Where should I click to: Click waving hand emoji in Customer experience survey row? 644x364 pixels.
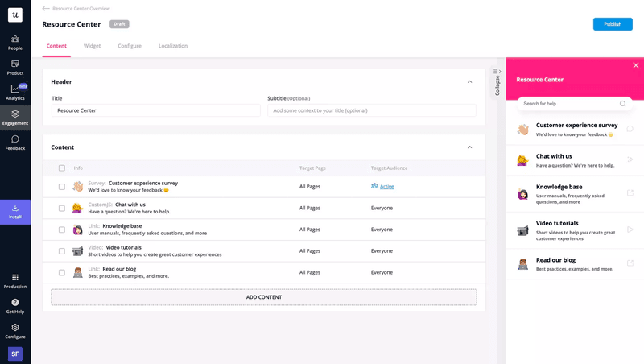point(77,186)
